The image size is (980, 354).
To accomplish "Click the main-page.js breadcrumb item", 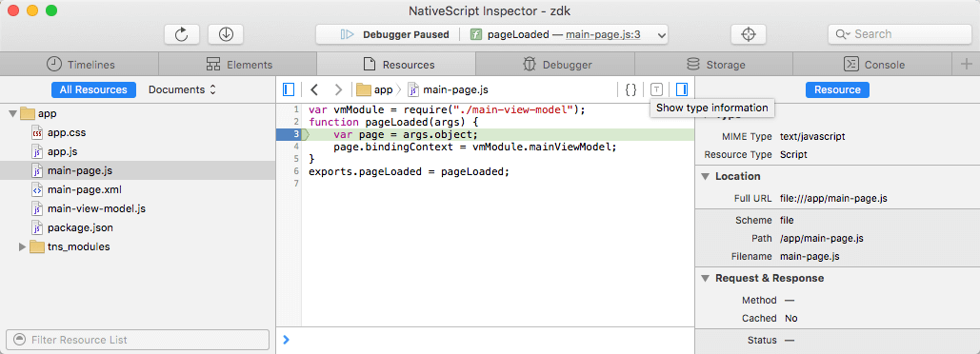I will coord(448,89).
